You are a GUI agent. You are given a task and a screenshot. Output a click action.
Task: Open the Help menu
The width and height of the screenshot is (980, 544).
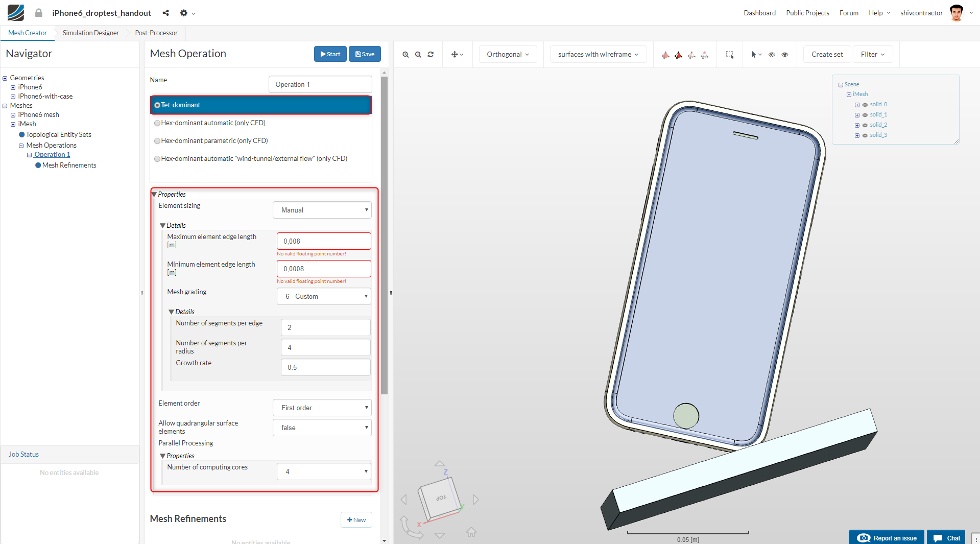879,13
